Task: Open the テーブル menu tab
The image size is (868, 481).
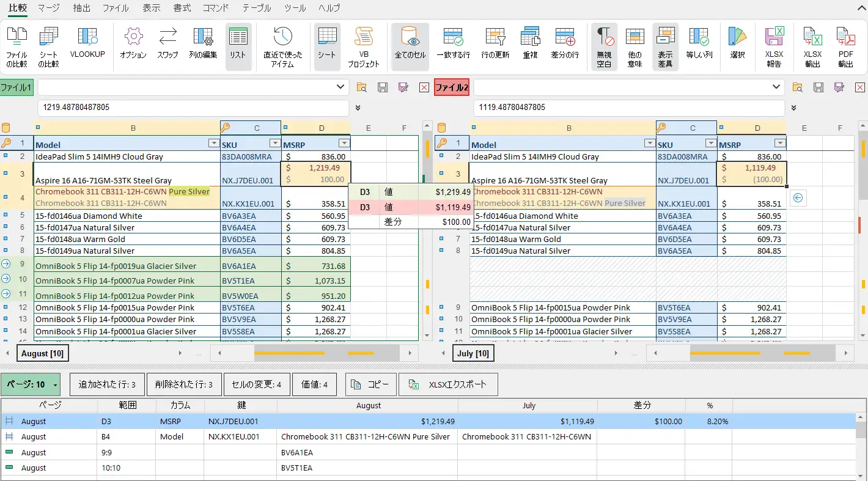Action: click(x=257, y=9)
